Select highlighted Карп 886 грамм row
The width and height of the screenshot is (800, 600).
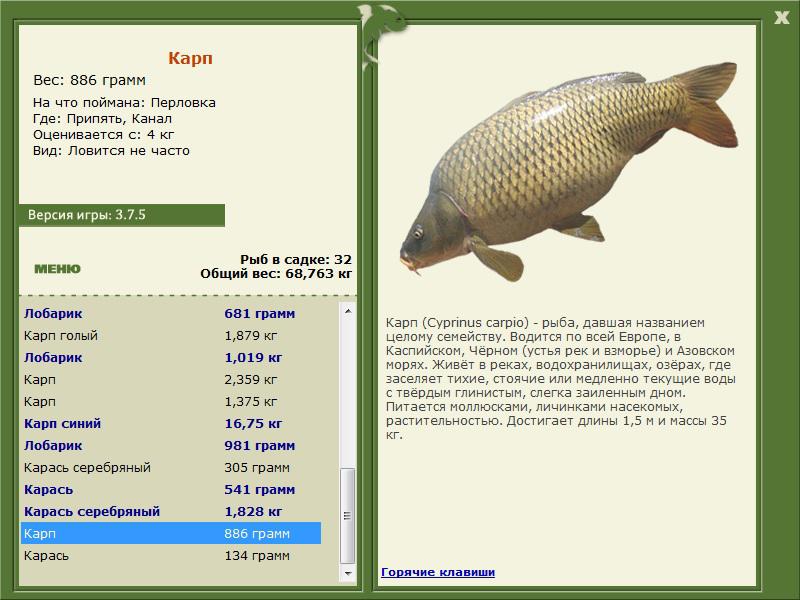coord(171,533)
